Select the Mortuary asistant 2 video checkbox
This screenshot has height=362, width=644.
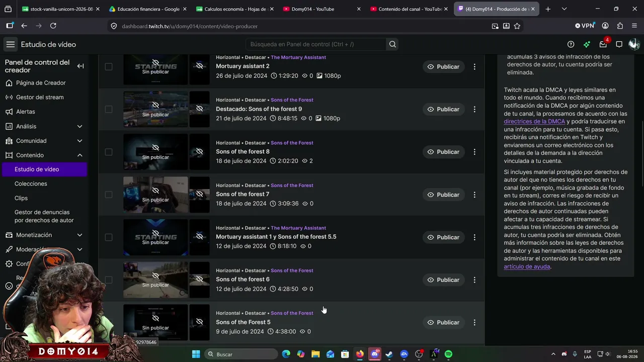click(109, 66)
